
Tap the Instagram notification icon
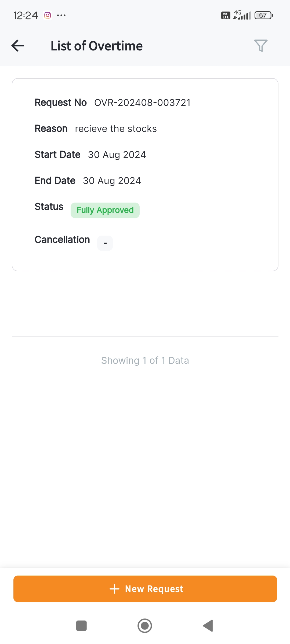pos(48,16)
